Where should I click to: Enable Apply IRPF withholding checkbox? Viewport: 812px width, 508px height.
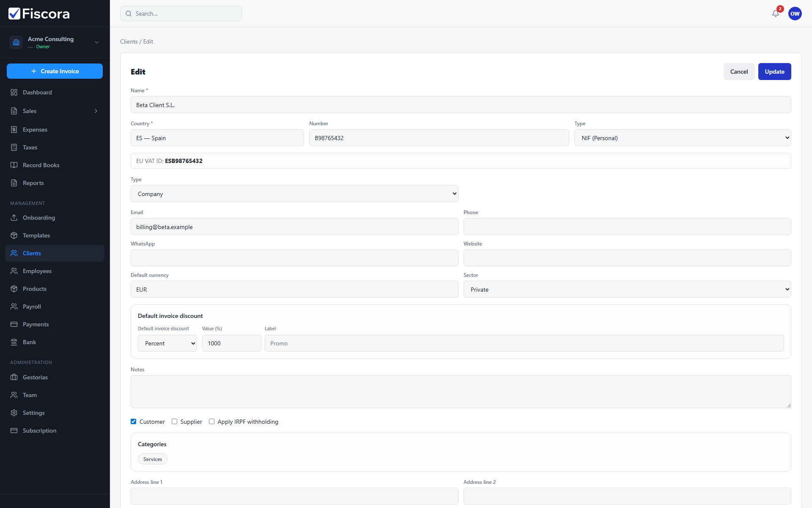pyautogui.click(x=211, y=421)
